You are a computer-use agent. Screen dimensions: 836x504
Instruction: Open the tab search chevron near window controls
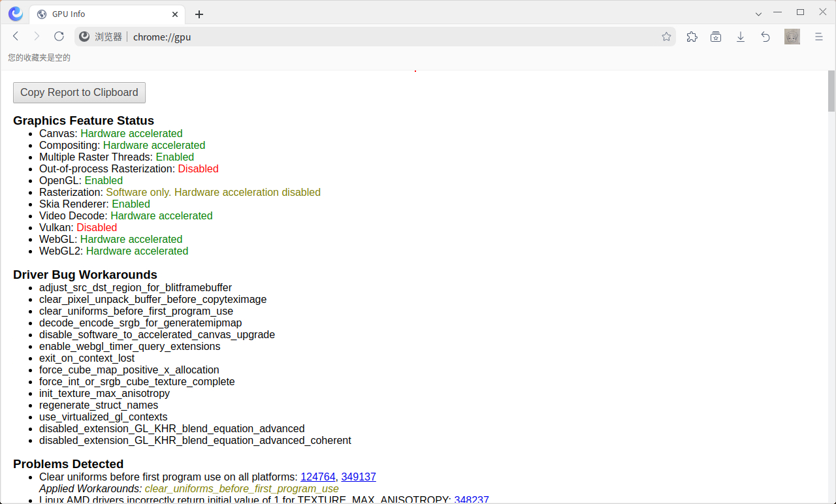coord(758,13)
